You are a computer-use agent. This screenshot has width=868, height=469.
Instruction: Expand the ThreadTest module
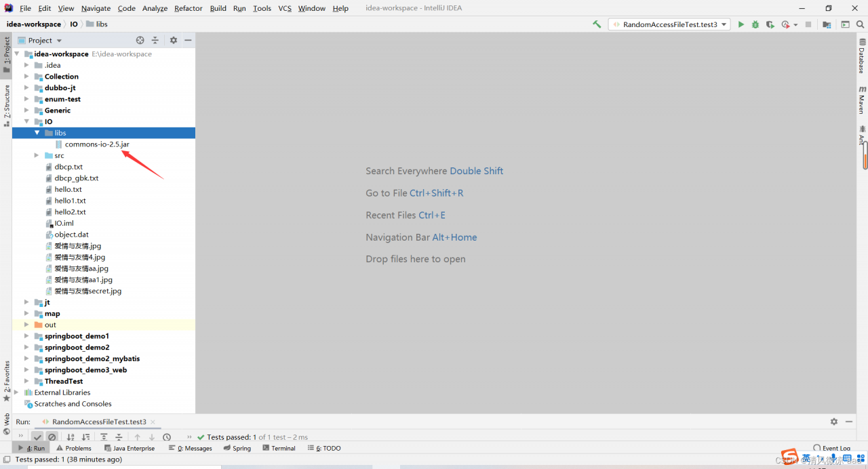[26, 382]
